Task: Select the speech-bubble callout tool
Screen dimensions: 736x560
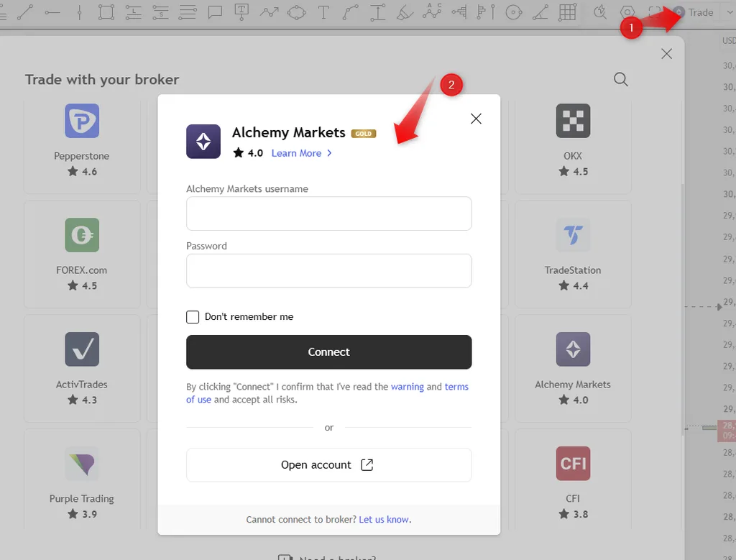Action: click(215, 12)
